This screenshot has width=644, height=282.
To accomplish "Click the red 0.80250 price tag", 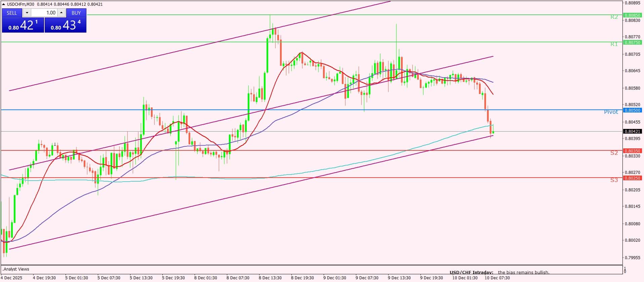I will [x=632, y=178].
